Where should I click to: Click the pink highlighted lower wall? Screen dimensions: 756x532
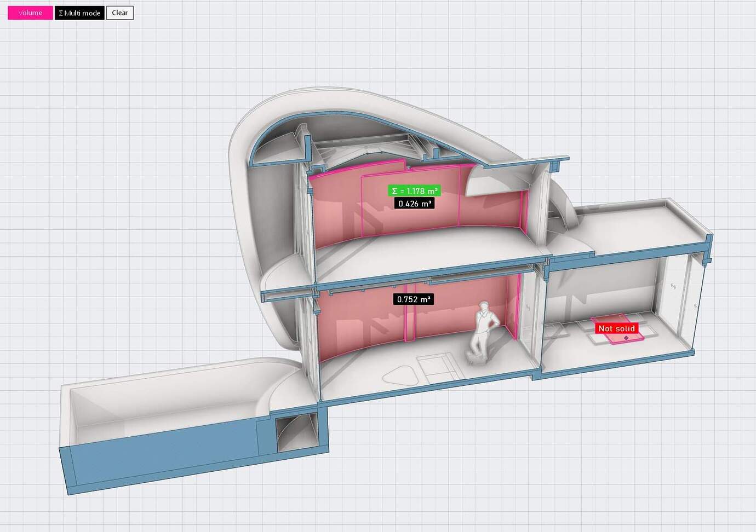click(362, 323)
